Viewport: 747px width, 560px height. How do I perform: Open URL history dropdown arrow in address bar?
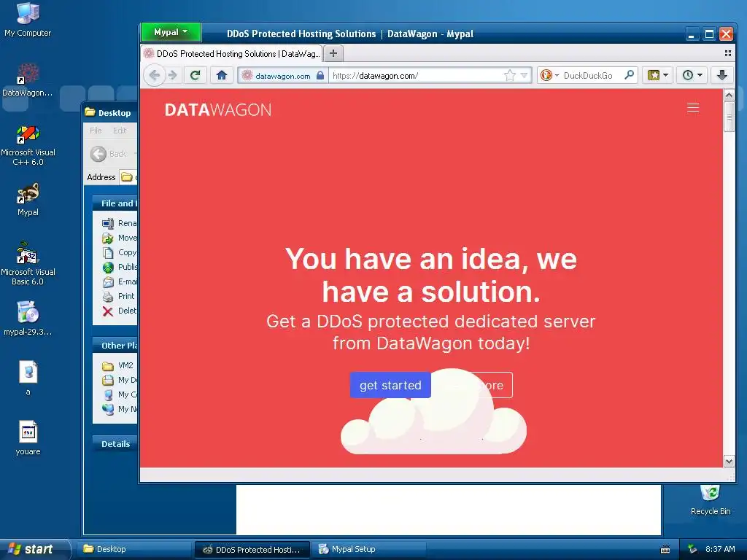click(524, 75)
